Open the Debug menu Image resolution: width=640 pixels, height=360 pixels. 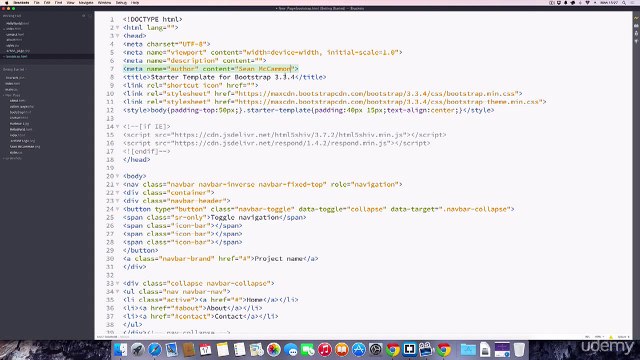click(x=121, y=3)
